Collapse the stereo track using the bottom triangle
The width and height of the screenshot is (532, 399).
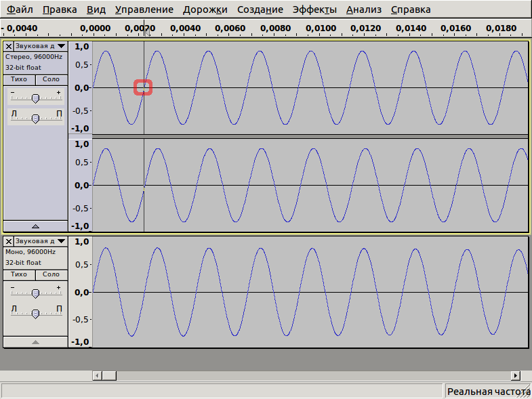35,226
